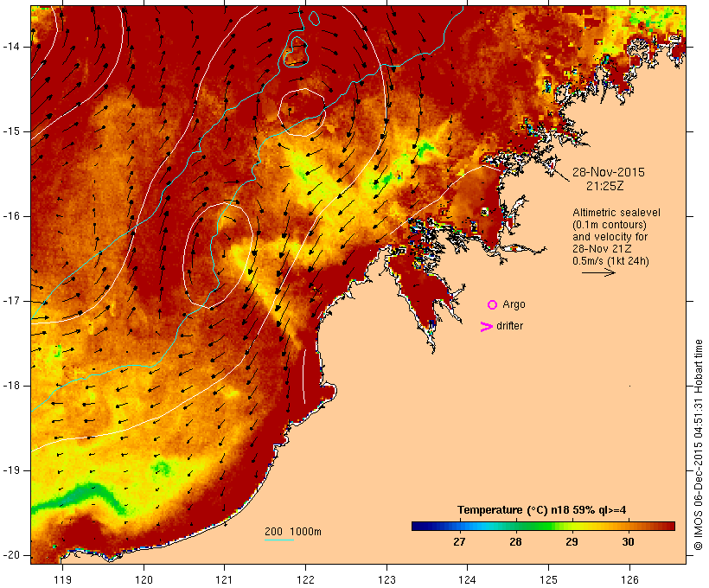The height and width of the screenshot is (588, 709).
Task: Click the 28 label on temperature scale
Action: 515,541
